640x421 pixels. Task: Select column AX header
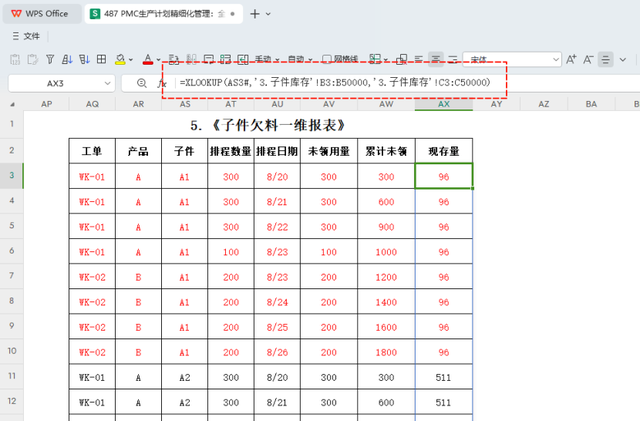(x=444, y=104)
